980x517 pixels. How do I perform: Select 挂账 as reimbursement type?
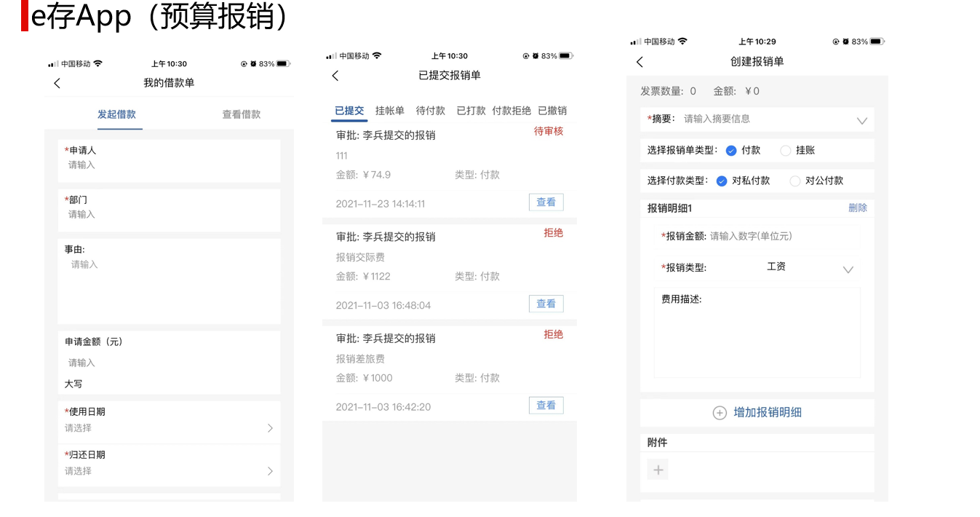[x=786, y=151]
